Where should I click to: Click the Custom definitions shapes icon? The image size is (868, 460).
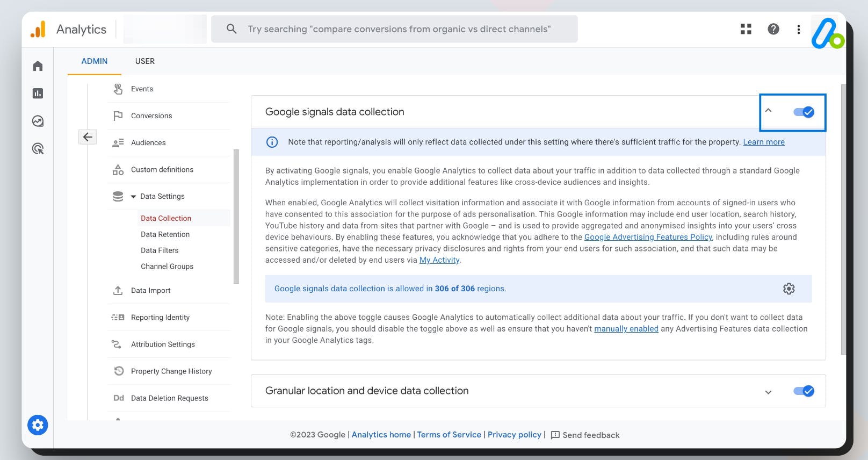pyautogui.click(x=118, y=170)
